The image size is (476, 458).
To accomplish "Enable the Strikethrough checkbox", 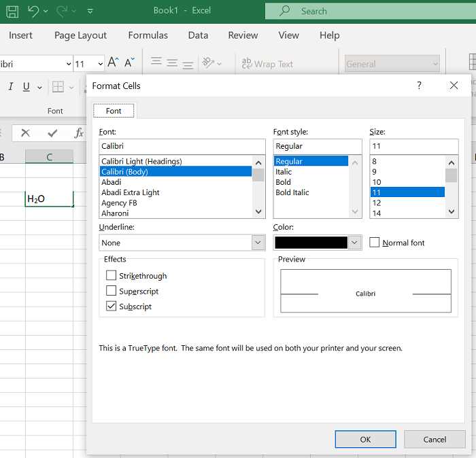I will tap(111, 275).
